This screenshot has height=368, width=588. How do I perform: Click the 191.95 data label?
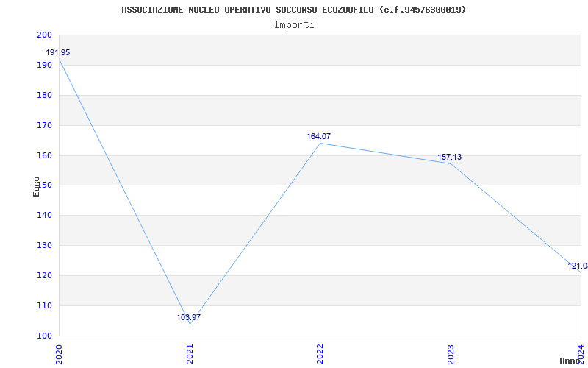pyautogui.click(x=58, y=52)
